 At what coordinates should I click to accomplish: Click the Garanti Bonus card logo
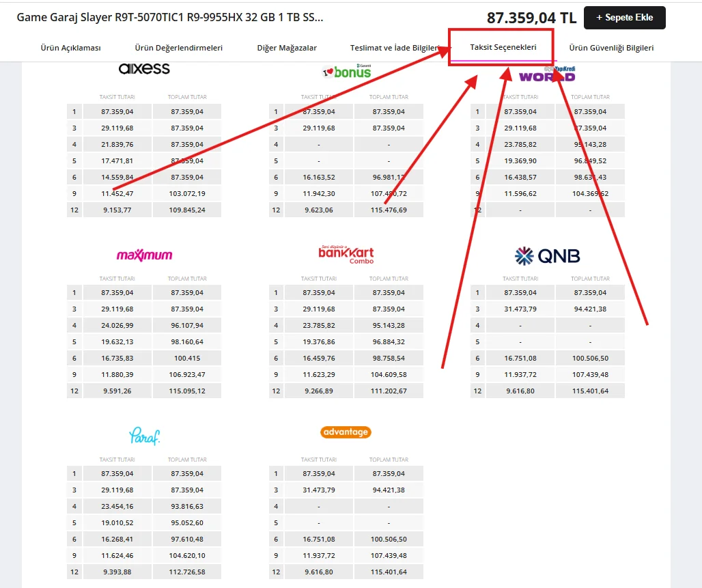coord(346,71)
